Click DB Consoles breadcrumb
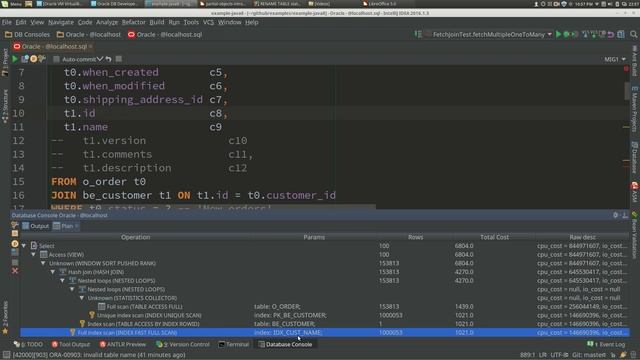The width and height of the screenshot is (640, 360). click(x=27, y=35)
